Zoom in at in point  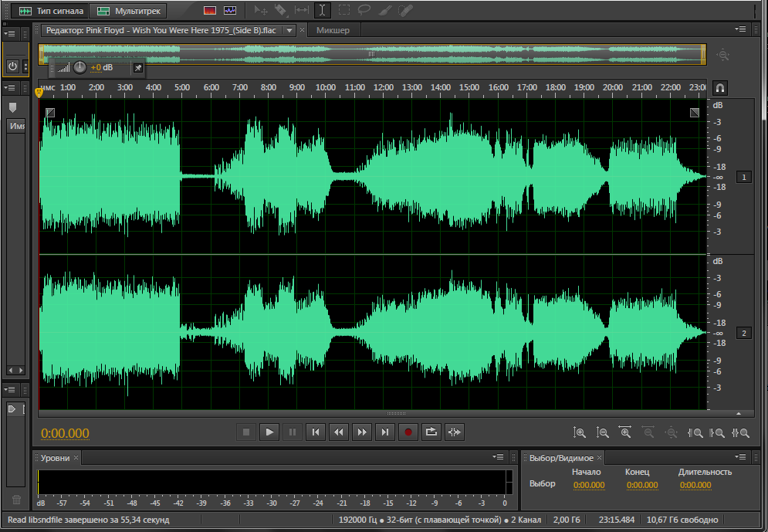coord(695,433)
